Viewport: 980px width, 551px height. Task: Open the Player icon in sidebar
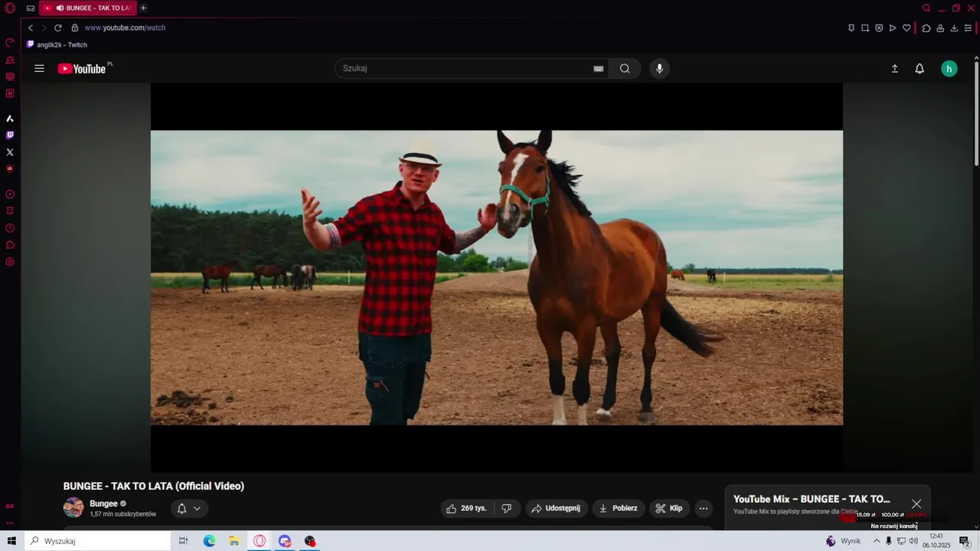pos(10,194)
